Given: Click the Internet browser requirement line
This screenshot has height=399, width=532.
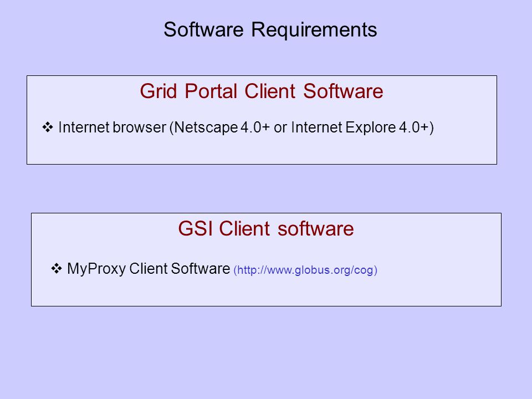Looking at the screenshot, I should pyautogui.click(x=246, y=127).
